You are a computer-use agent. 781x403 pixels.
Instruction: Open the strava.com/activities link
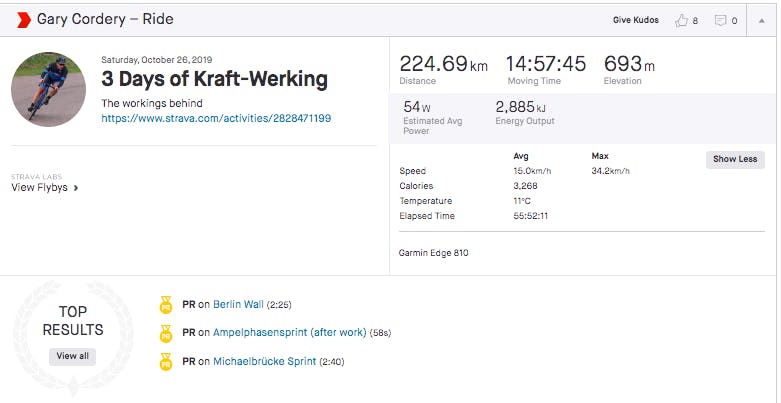tap(216, 118)
